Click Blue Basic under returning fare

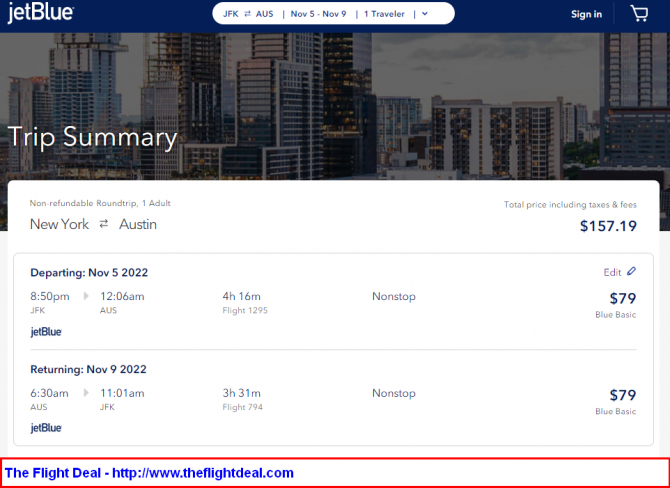click(615, 412)
